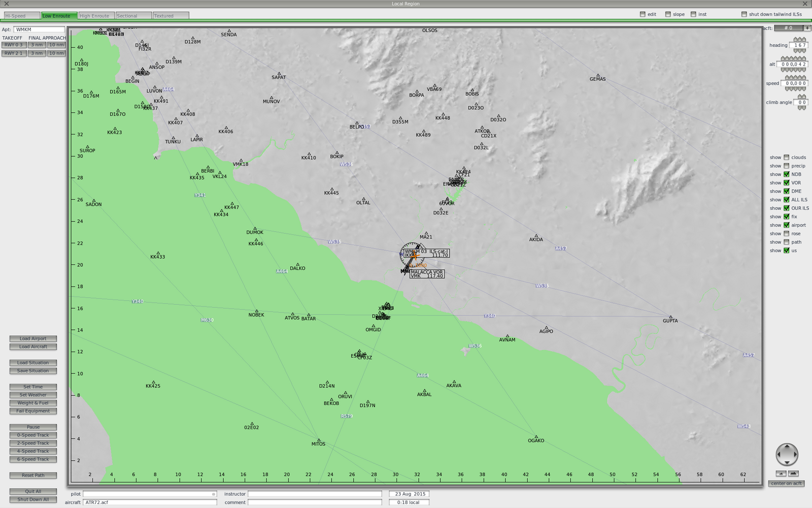This screenshot has width=812, height=508.
Task: Increase heading with rightmost up arrow
Action: (804, 40)
